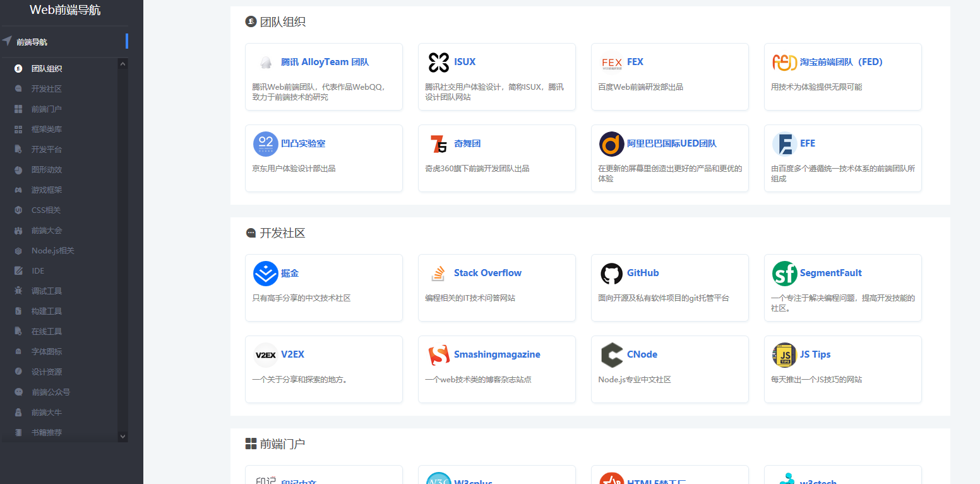Image resolution: width=980 pixels, height=484 pixels.
Task: Click the Smashingmagazine logo icon
Action: click(x=439, y=355)
